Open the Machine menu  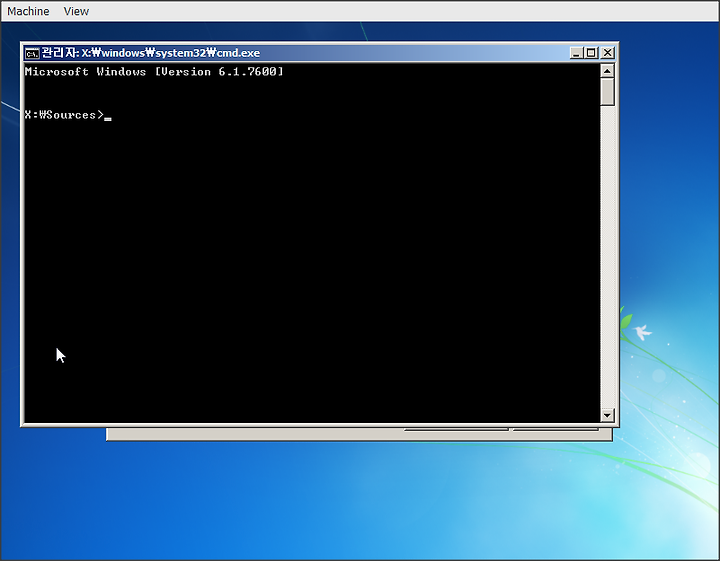28,11
